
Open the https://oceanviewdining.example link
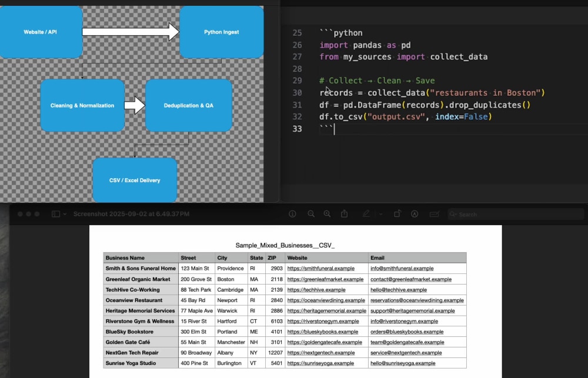pos(326,300)
